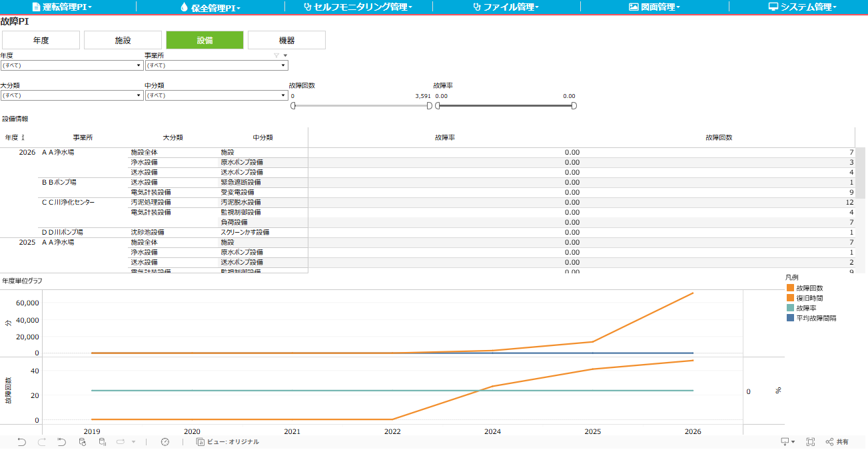
Task: Click the revert icon in bottom toolbar
Action: coord(61,442)
